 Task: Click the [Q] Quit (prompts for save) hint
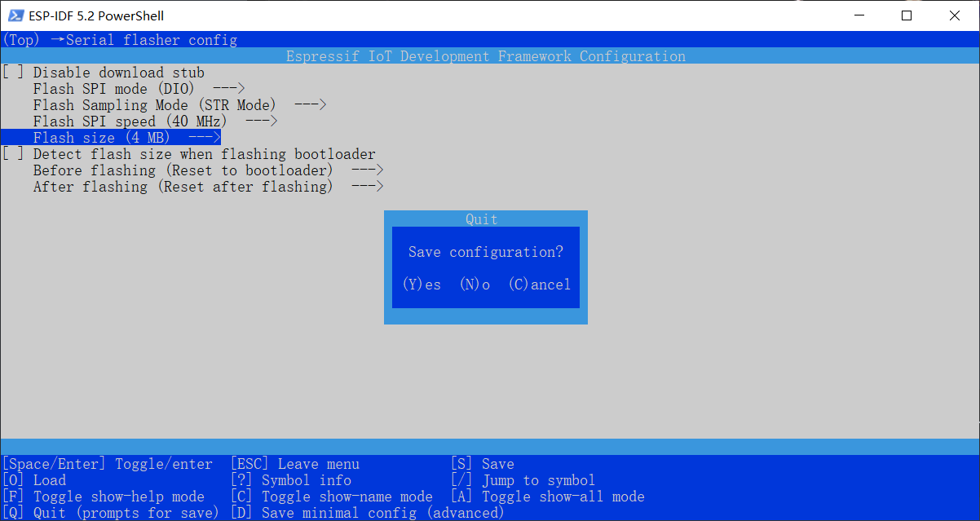coord(111,513)
